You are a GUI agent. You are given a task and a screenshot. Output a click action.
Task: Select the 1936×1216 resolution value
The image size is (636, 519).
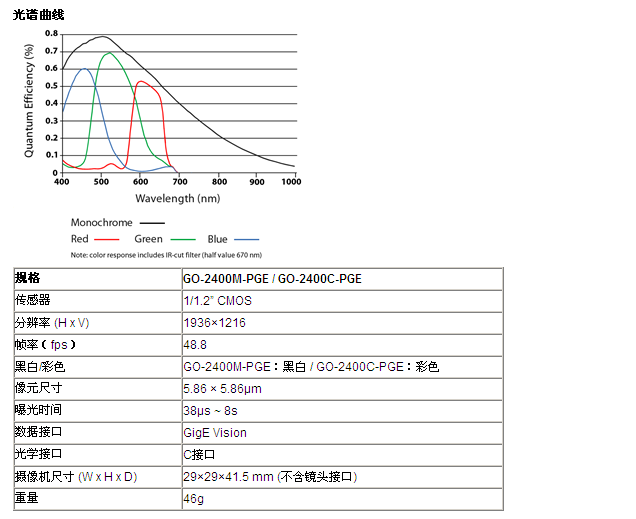pos(214,323)
